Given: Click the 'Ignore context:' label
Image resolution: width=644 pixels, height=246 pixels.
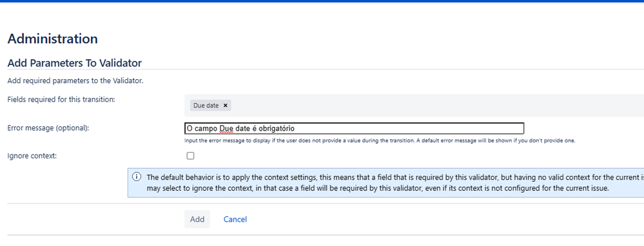Looking at the screenshot, I should (x=32, y=156).
